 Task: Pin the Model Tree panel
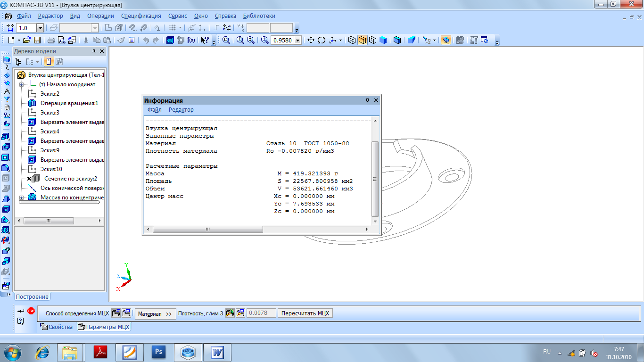(94, 51)
